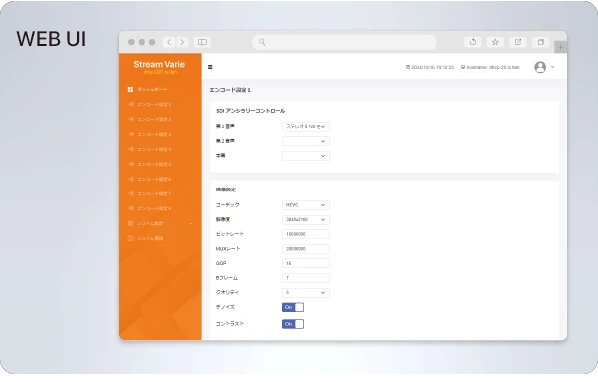Click the MUXレート input field
This screenshot has height=382, width=598.
[x=305, y=249]
